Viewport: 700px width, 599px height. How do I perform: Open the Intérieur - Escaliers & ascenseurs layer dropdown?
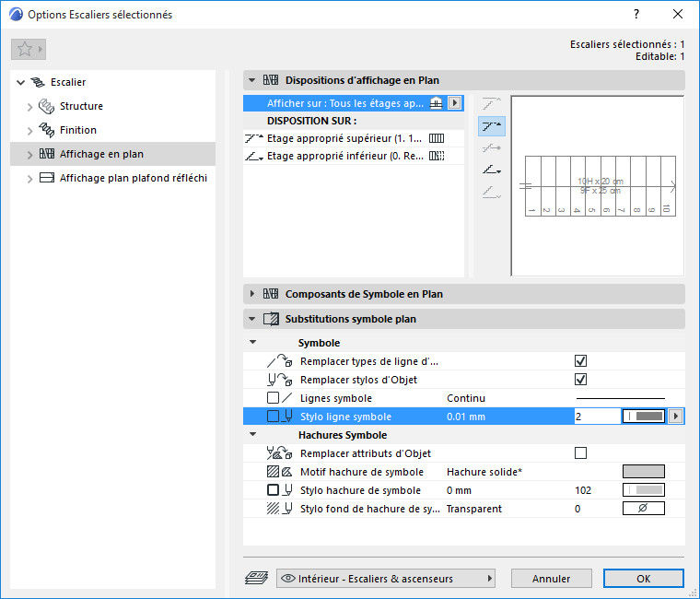(x=386, y=579)
